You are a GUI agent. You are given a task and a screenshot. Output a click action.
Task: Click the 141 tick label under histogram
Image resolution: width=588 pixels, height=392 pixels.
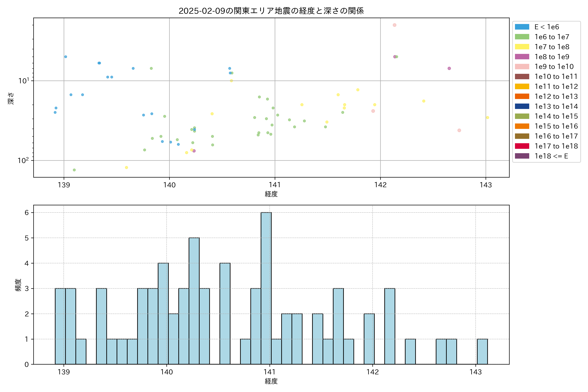pos(269,372)
